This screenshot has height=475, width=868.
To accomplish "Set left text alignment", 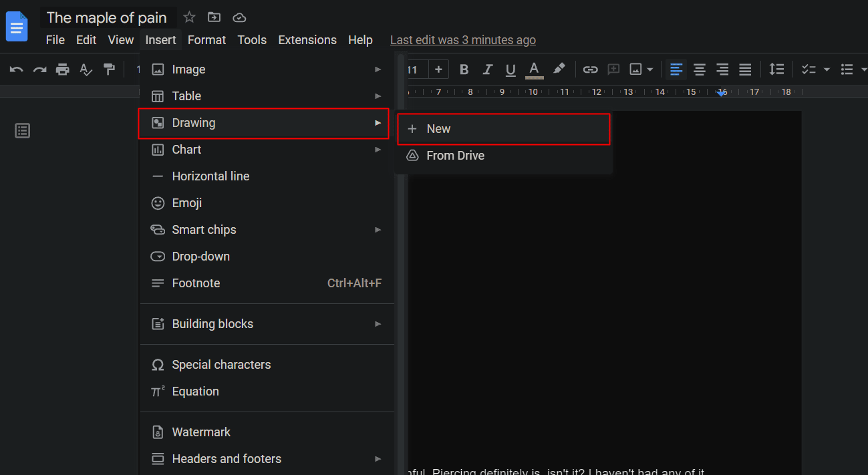I will point(676,69).
